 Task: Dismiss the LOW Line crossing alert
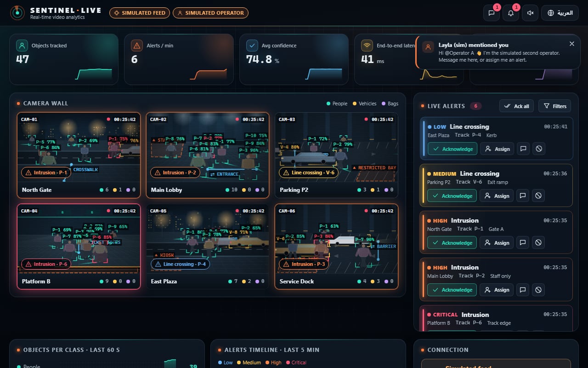[538, 149]
